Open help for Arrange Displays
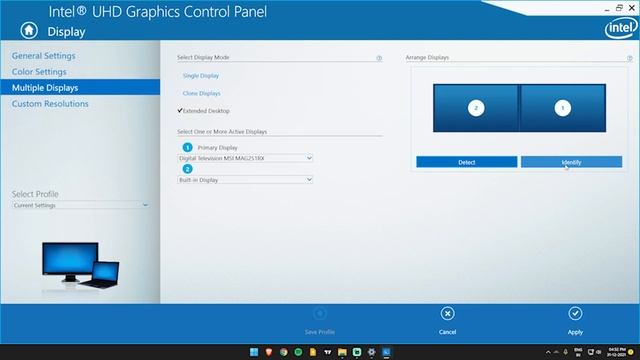 point(630,58)
